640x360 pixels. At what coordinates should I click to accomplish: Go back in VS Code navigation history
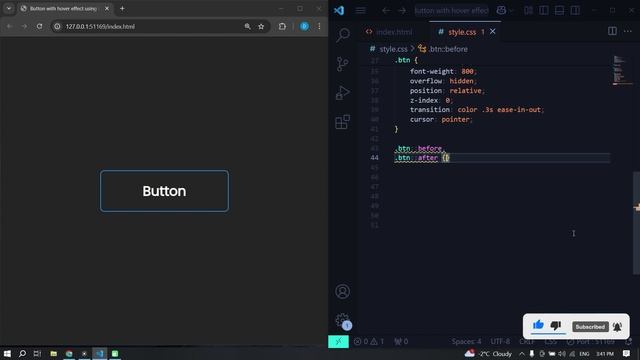(x=386, y=11)
